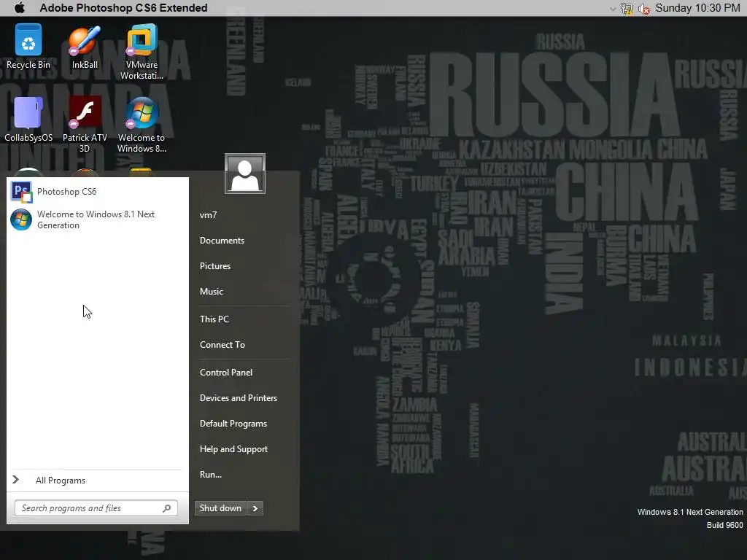Image resolution: width=747 pixels, height=560 pixels.
Task: Open the Apple logo menu
Action: coord(20,7)
